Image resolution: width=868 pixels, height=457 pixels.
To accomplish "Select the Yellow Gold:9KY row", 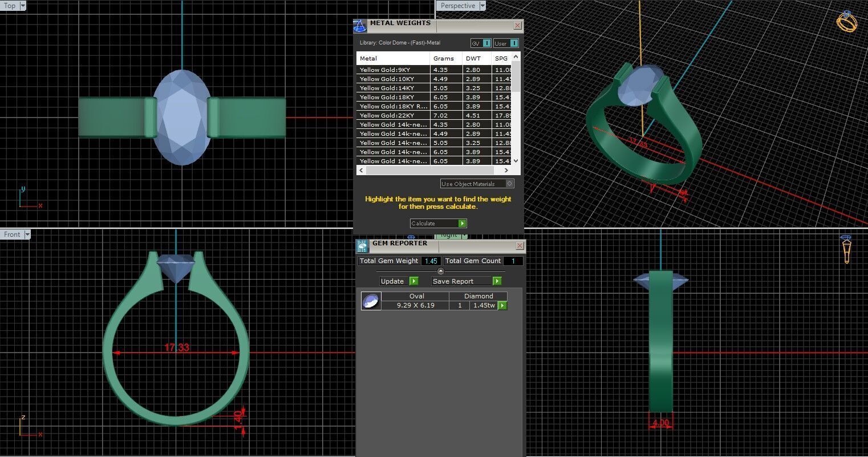I will [434, 70].
